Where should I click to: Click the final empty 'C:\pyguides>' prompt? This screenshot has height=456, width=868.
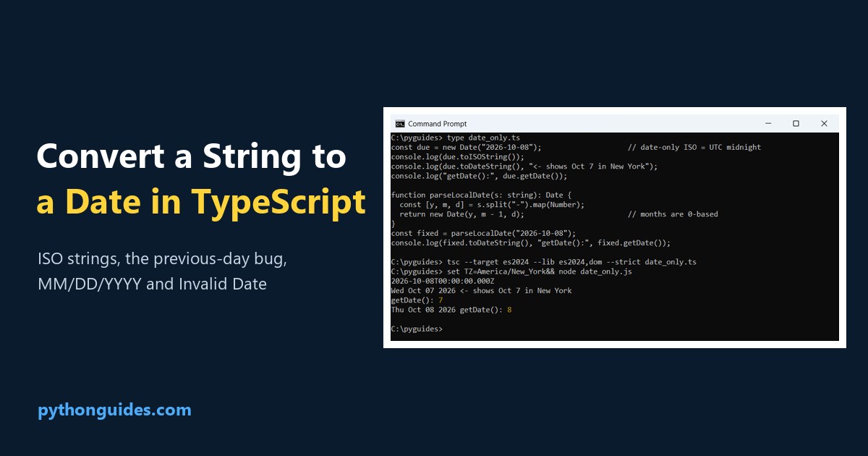[417, 329]
